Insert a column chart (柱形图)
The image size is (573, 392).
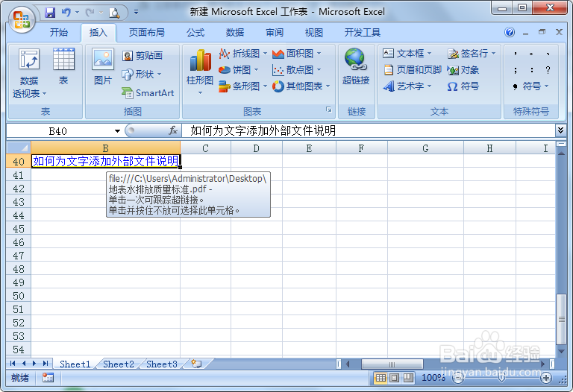point(200,72)
